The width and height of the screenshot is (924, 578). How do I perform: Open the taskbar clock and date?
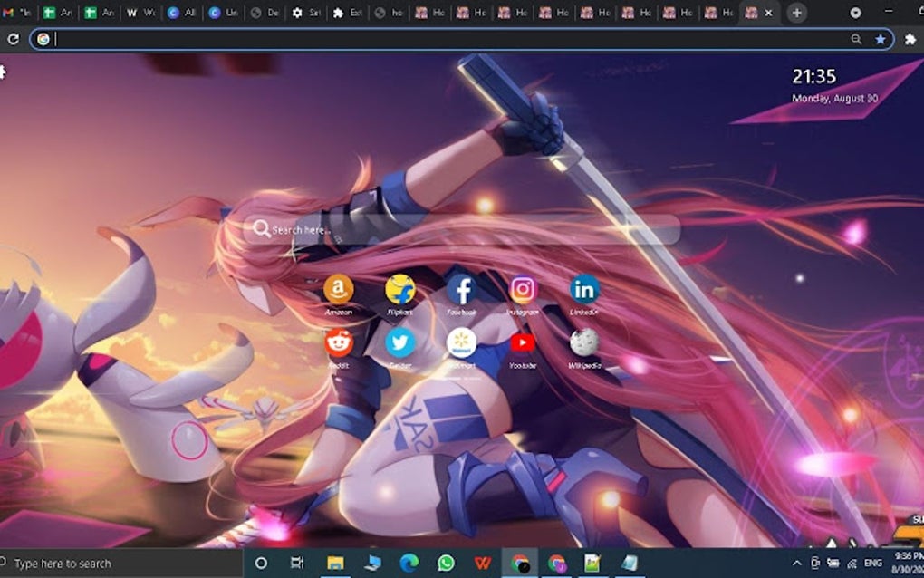coord(908,563)
